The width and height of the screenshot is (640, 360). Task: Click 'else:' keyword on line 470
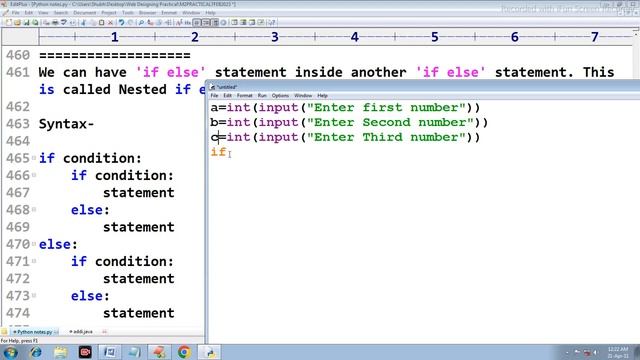click(58, 244)
